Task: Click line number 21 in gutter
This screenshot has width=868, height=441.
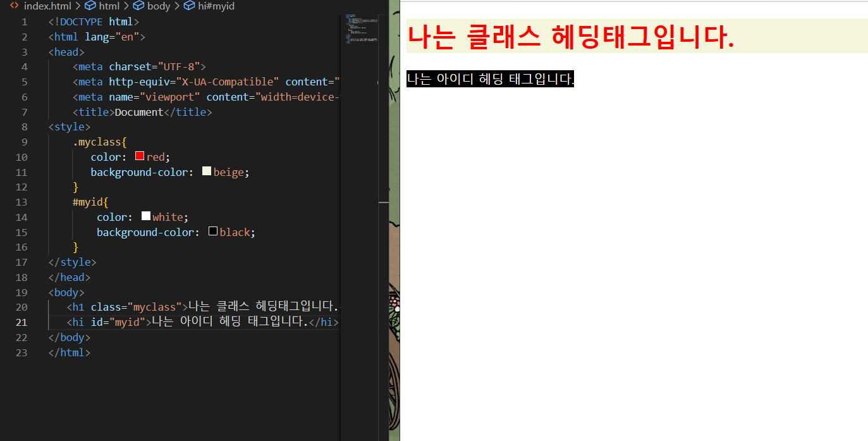Action: [21, 322]
